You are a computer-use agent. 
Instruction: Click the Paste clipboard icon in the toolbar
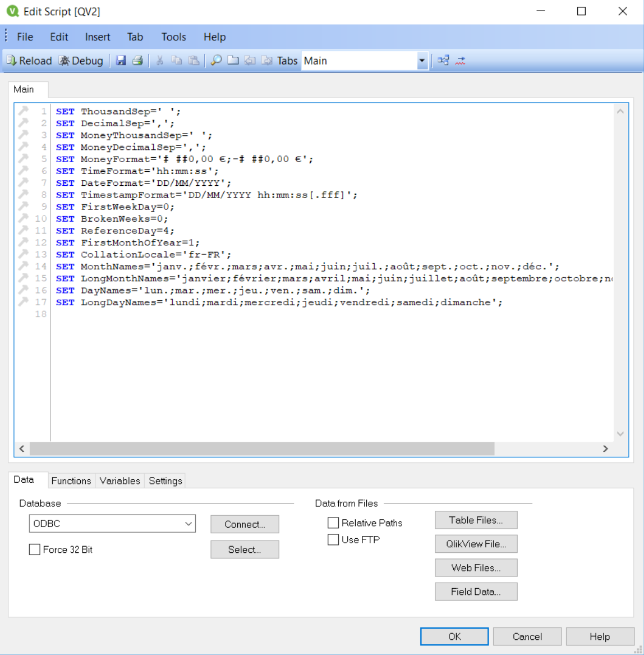pos(194,61)
